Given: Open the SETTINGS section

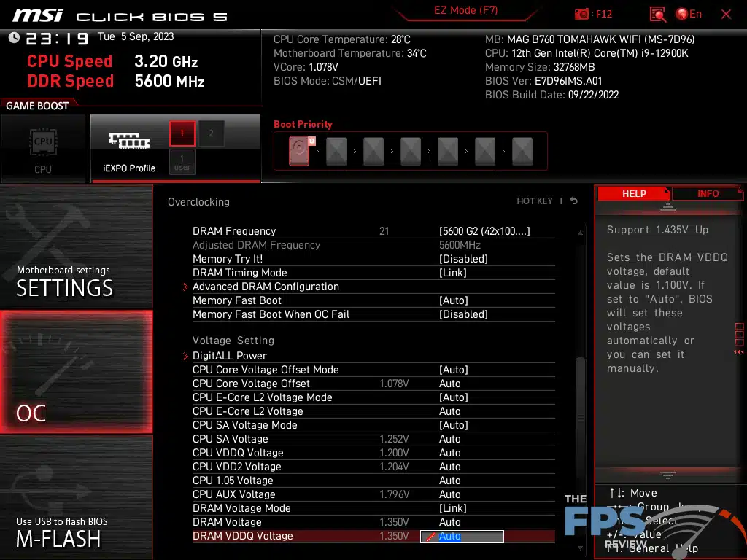Looking at the screenshot, I should (76, 246).
